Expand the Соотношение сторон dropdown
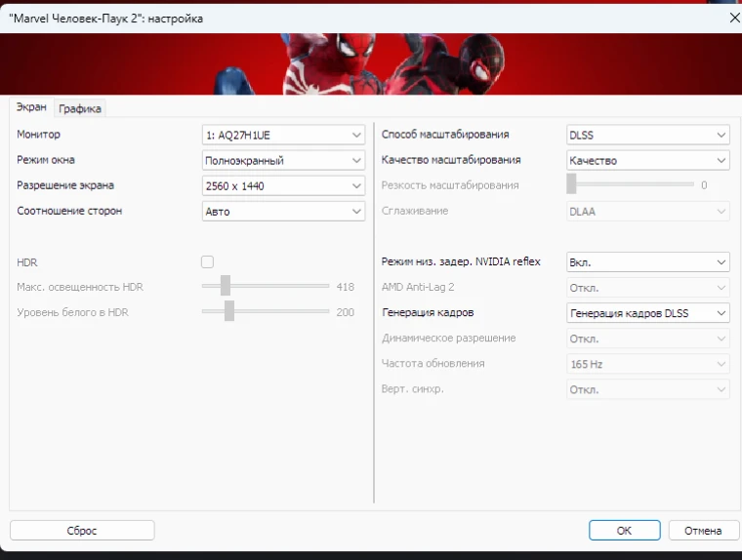 283,211
